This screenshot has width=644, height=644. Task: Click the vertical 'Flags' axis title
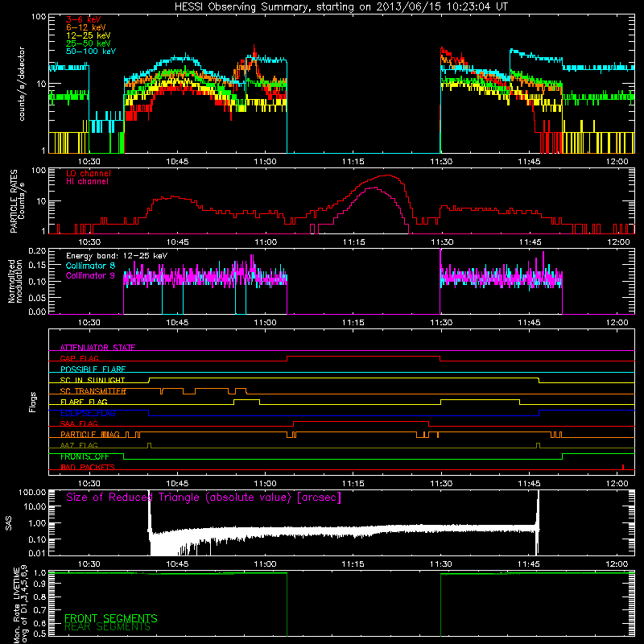(33, 402)
